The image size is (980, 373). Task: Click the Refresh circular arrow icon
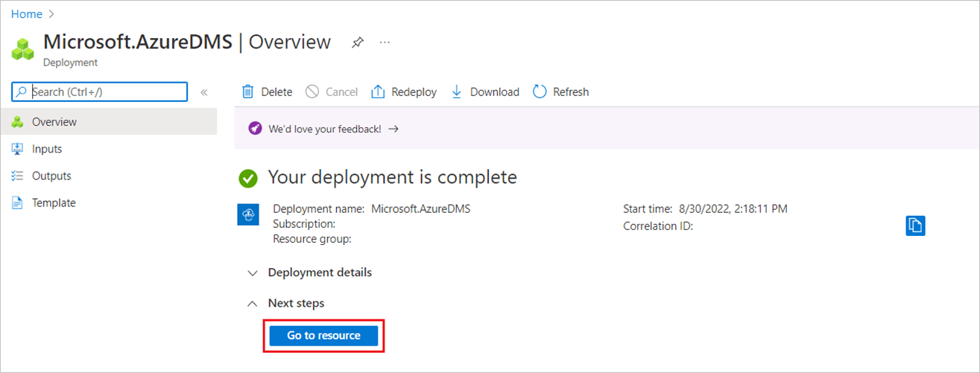click(540, 92)
